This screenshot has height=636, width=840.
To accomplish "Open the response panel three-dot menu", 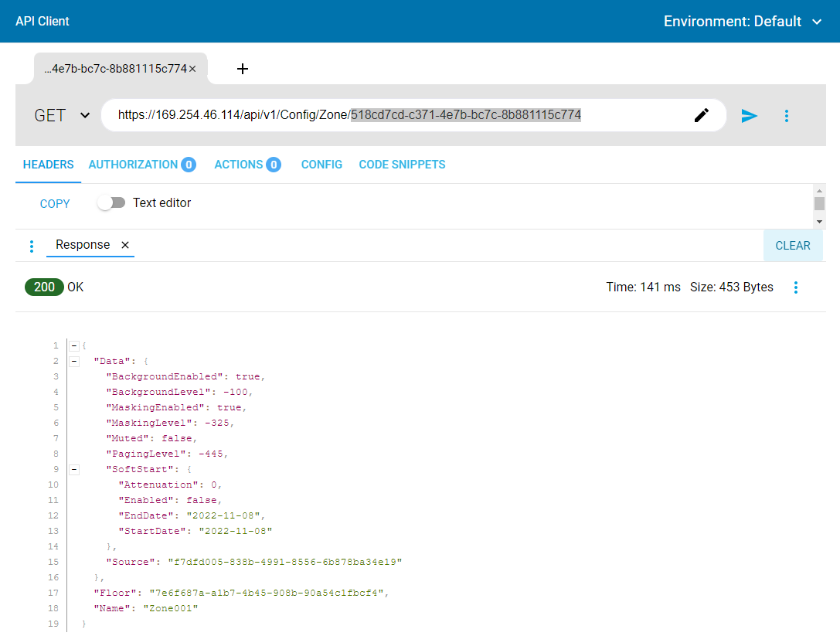I will pos(32,246).
